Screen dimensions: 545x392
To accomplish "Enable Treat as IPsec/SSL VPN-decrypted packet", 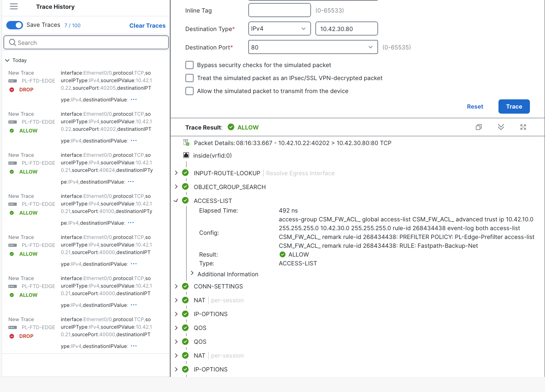I will point(189,78).
